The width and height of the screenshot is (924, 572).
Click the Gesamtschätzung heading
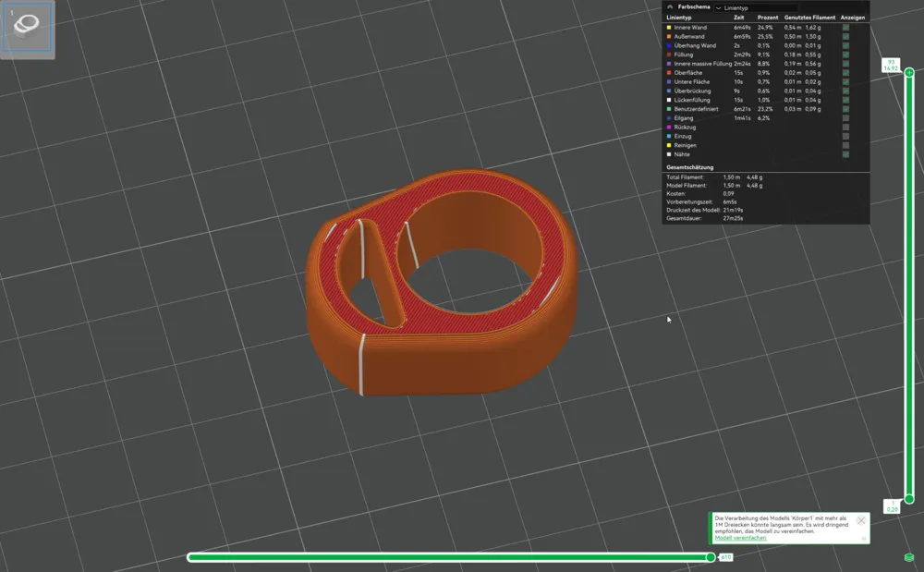click(689, 167)
